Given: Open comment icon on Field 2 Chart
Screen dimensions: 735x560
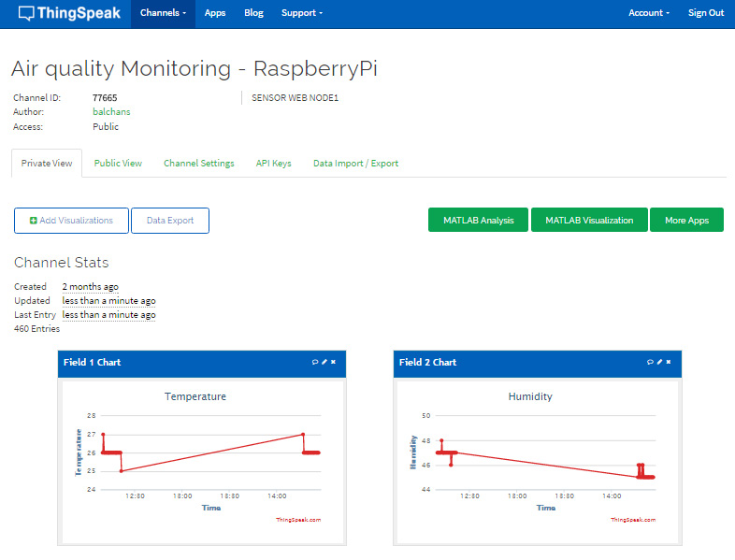Looking at the screenshot, I should [x=650, y=362].
